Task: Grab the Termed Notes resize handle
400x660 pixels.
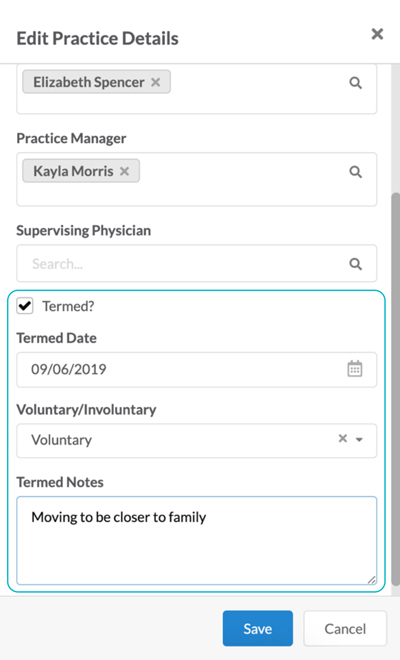Action: pos(371,580)
